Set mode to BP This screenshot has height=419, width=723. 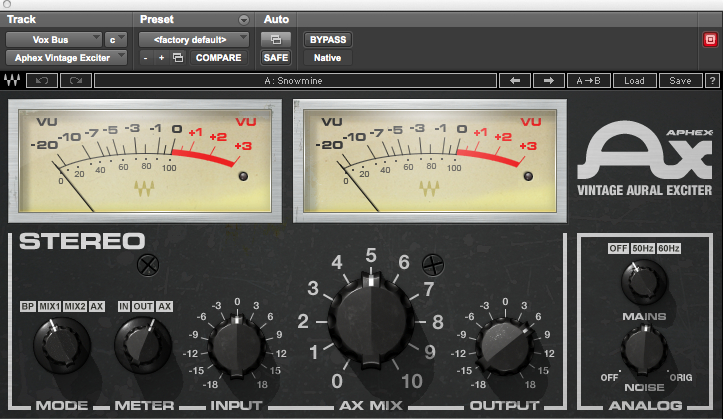(28, 307)
